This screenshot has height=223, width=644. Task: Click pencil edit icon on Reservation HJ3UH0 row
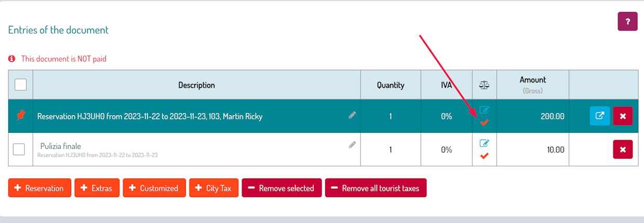pos(352,116)
